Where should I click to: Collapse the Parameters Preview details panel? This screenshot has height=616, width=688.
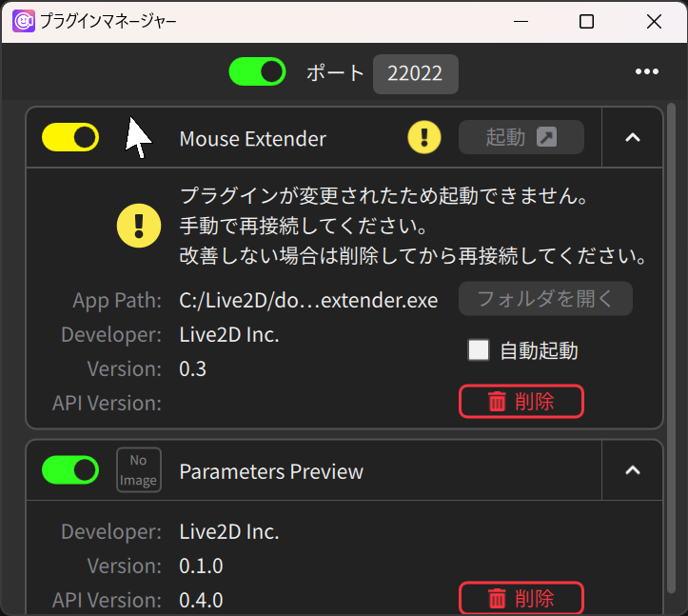click(x=632, y=470)
